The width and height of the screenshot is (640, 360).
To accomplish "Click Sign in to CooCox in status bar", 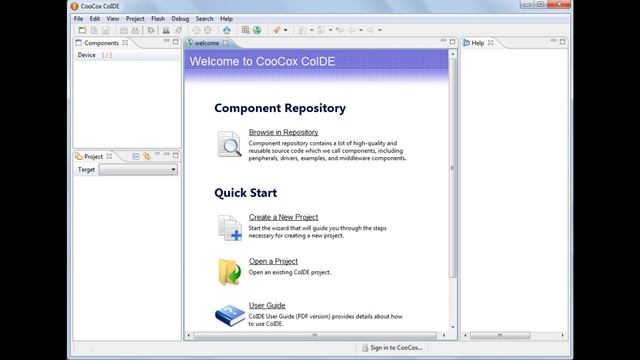I will 396,348.
